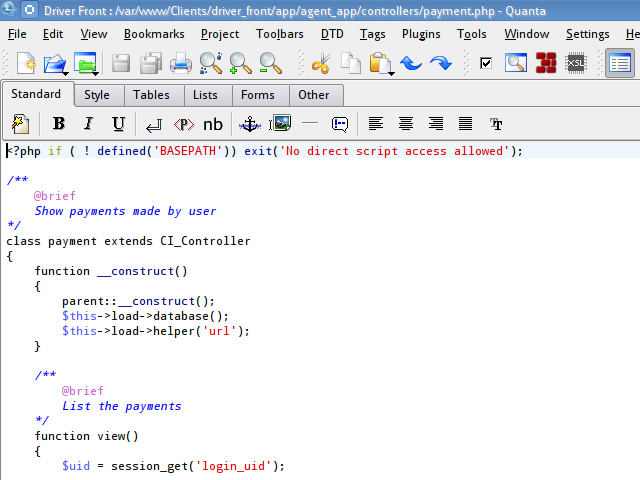
Task: Click the Print icon
Action: pyautogui.click(x=181, y=63)
